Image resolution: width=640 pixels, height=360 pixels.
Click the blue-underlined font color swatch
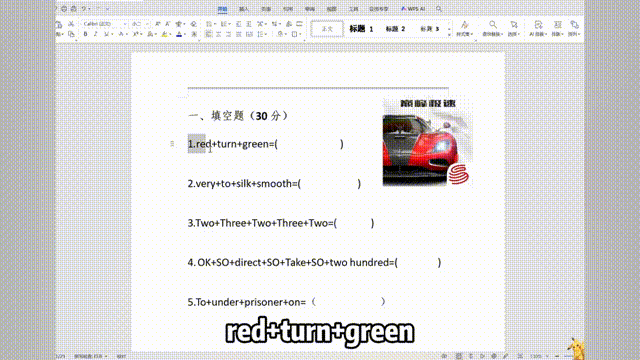point(179,34)
